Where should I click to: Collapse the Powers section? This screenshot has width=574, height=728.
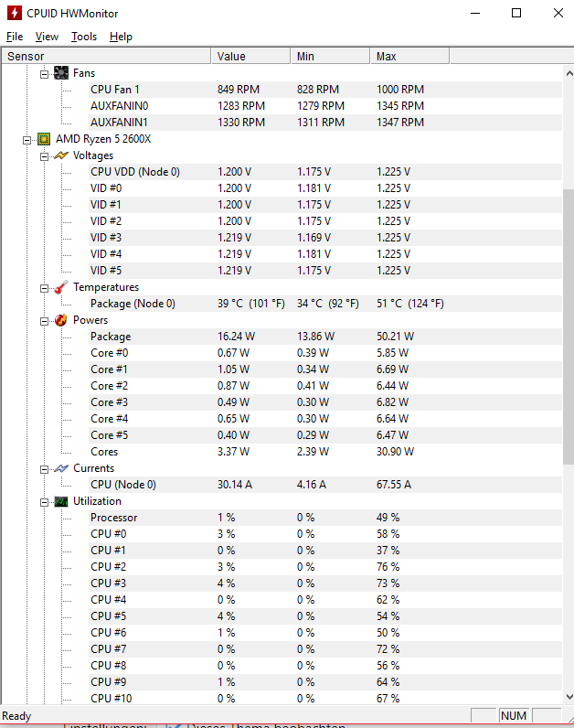tap(44, 321)
